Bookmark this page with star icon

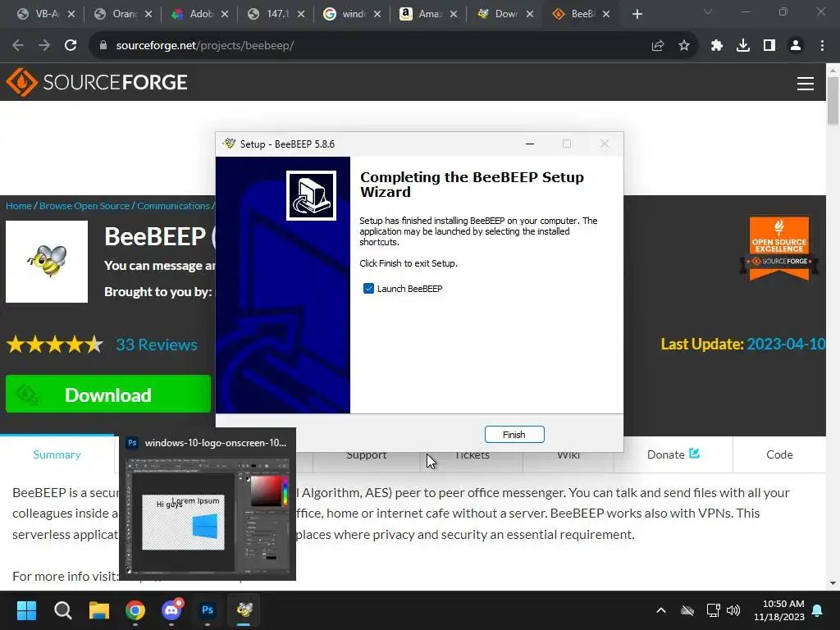684,46
